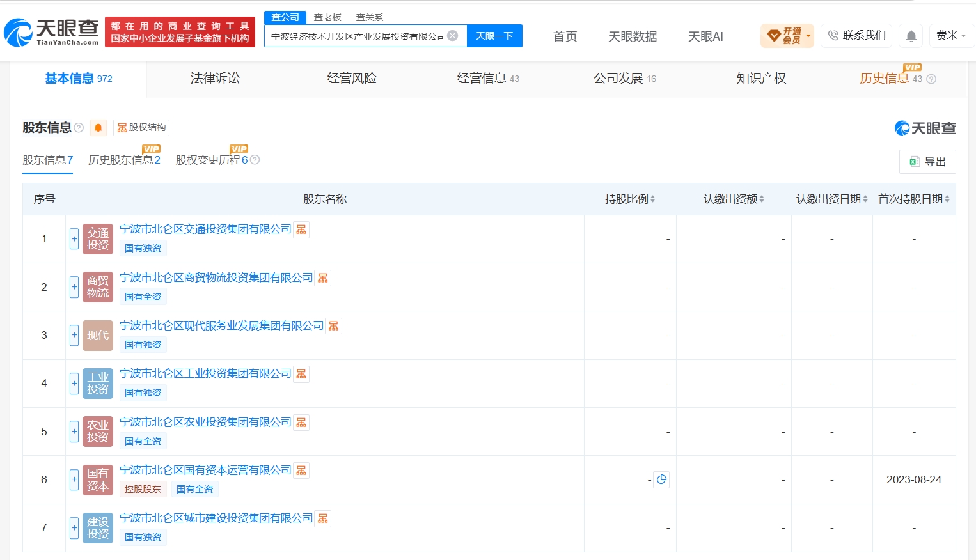Clear search field with X icon
This screenshot has width=976, height=560.
(453, 36)
